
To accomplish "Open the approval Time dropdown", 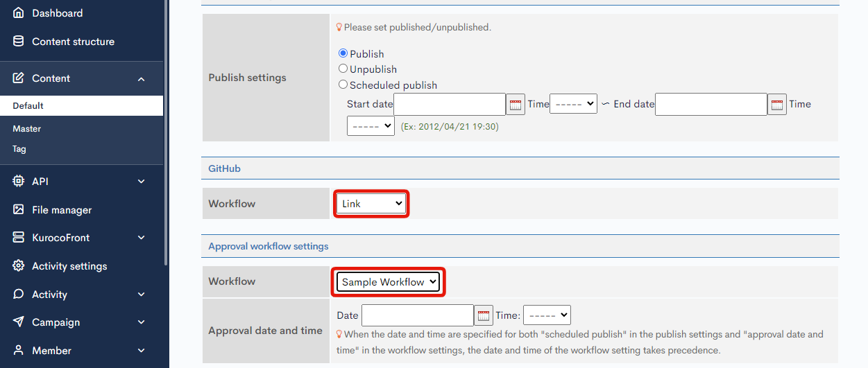I will 547,315.
